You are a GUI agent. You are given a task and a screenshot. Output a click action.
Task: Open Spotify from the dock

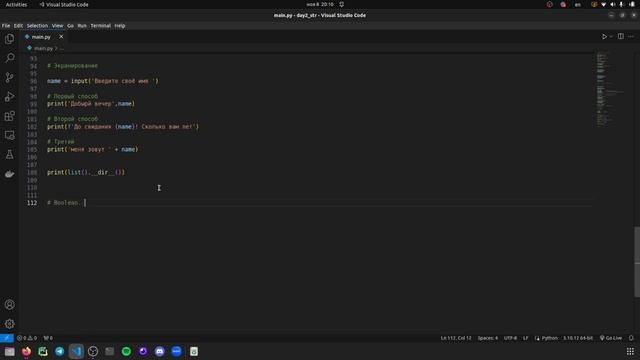point(127,351)
